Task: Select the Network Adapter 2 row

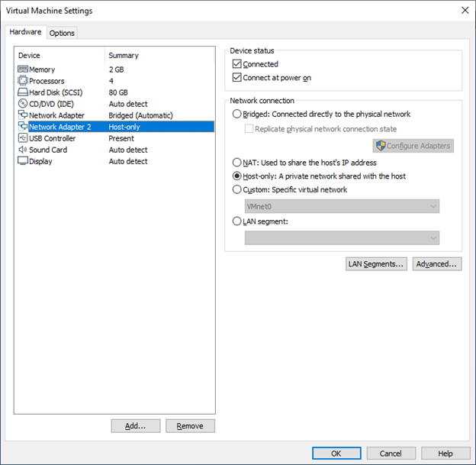Action: coord(59,127)
